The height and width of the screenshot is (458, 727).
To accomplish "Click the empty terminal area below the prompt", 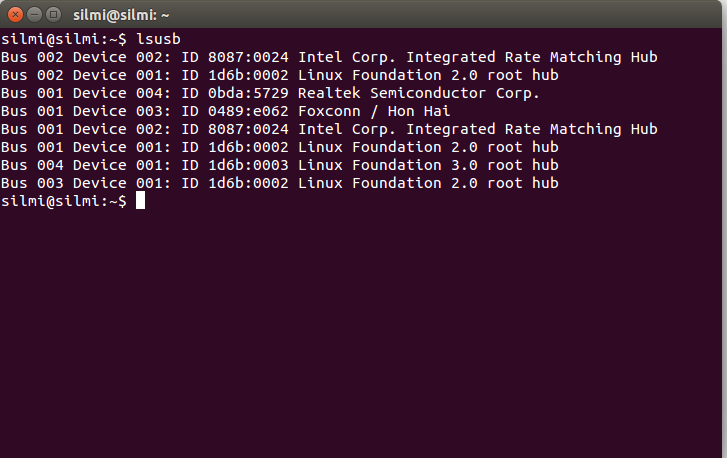I will 361,334.
